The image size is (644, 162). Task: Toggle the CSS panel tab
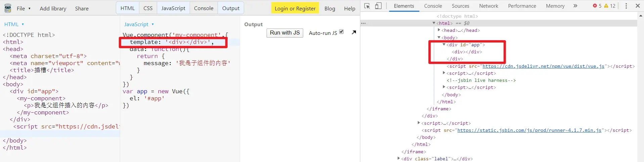(x=148, y=8)
